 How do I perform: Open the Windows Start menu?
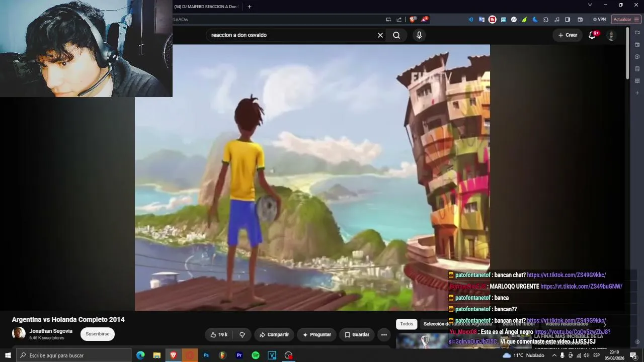click(8, 355)
